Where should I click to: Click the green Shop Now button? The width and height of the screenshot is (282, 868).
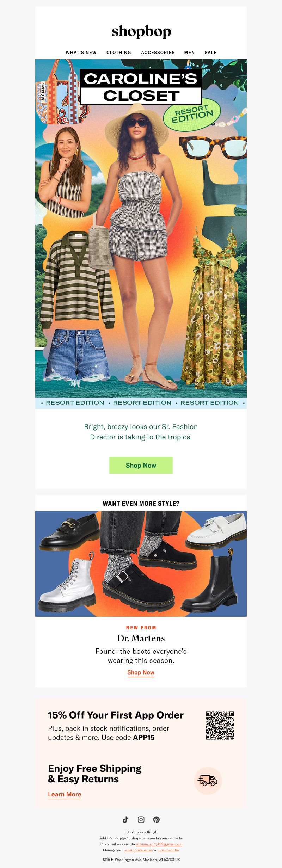pos(141,465)
